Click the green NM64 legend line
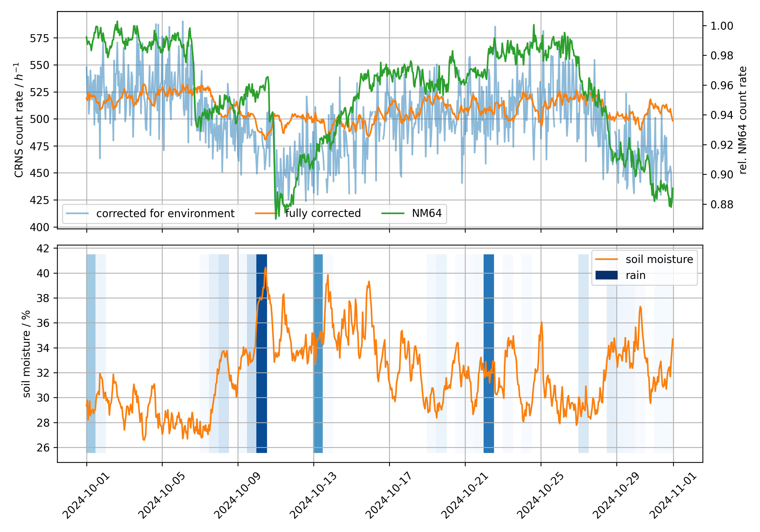760x532 pixels. pyautogui.click(x=393, y=214)
